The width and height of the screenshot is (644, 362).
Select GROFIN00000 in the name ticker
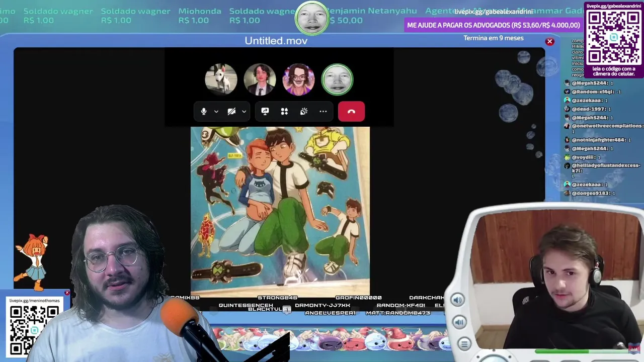point(358,298)
